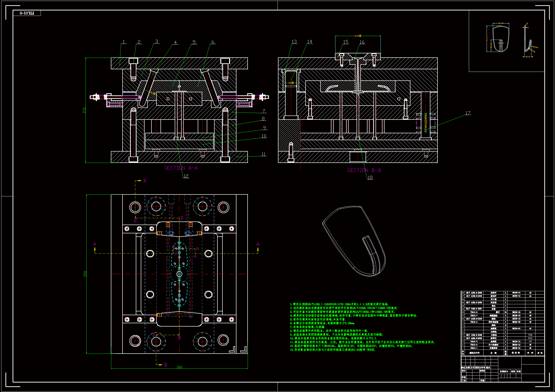Screen dimensions: 555x392
Task: Click the magenta A marker right of plan view
Action: pos(258,244)
